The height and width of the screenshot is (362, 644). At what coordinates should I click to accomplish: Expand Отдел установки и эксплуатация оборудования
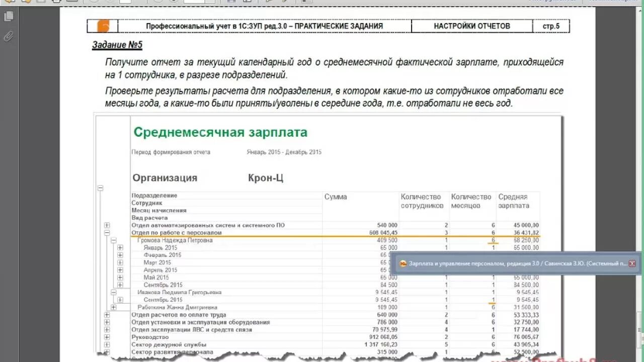point(107,322)
